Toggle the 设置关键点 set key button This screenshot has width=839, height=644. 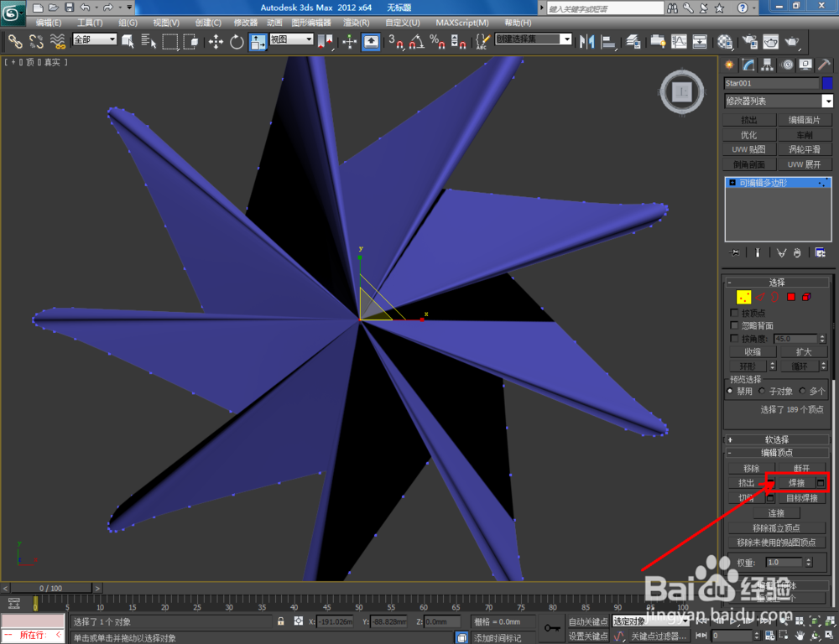[587, 636]
